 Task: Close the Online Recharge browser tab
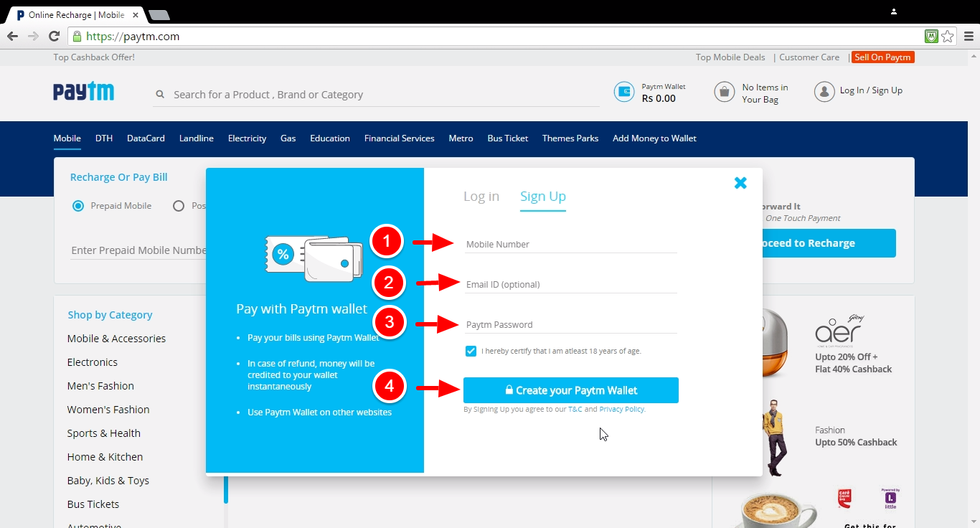pyautogui.click(x=136, y=14)
